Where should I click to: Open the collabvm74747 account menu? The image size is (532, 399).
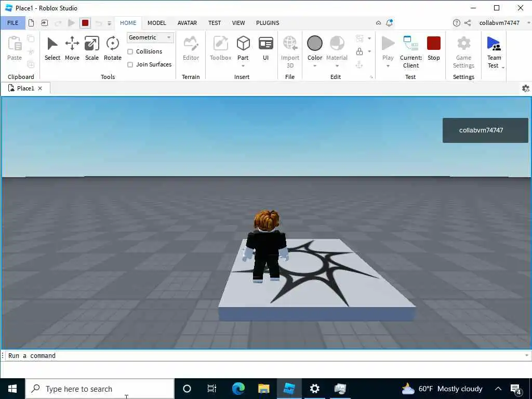click(x=499, y=23)
